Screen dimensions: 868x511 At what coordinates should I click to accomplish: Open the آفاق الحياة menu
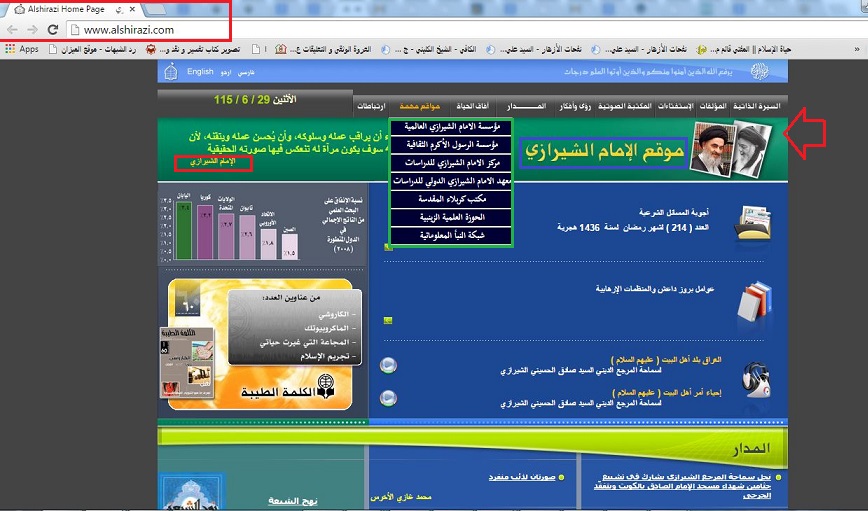pyautogui.click(x=472, y=106)
